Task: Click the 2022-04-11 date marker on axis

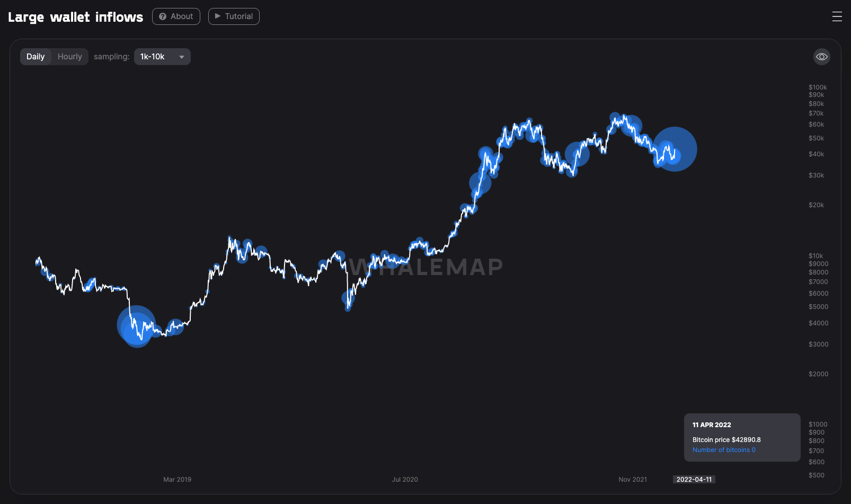Action: click(x=694, y=479)
